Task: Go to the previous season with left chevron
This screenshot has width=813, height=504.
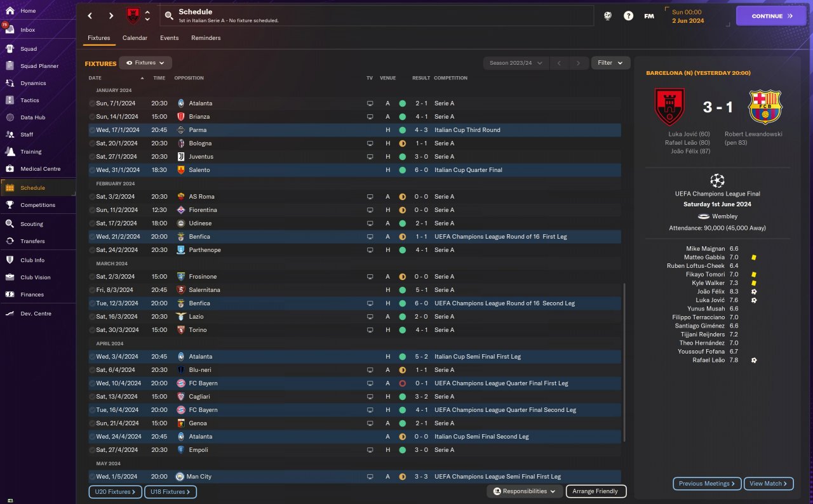Action: pyautogui.click(x=559, y=63)
